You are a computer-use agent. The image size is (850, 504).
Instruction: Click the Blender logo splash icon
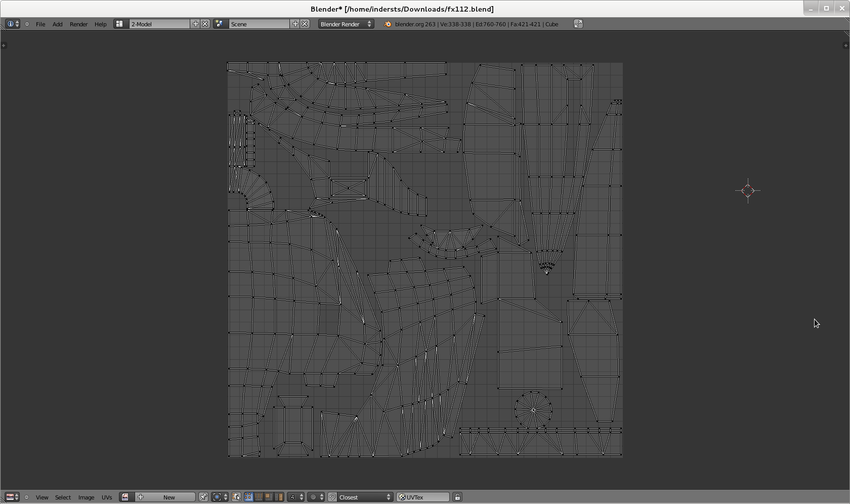click(388, 24)
